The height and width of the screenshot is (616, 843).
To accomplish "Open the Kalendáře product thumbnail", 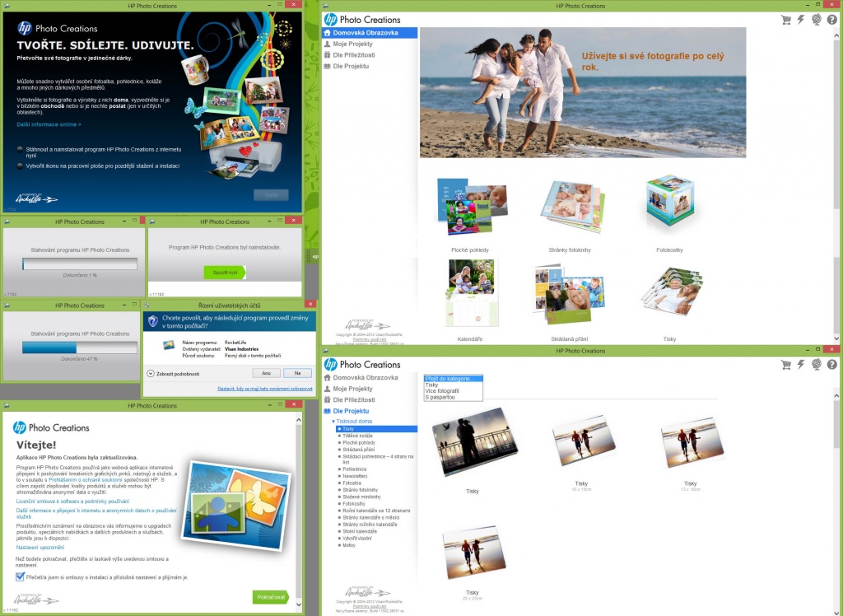I will point(472,293).
